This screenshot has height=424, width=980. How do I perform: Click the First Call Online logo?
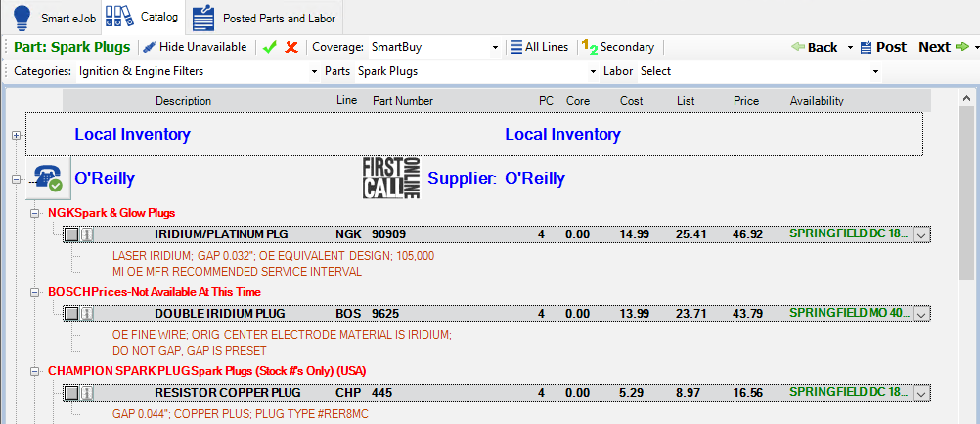391,179
